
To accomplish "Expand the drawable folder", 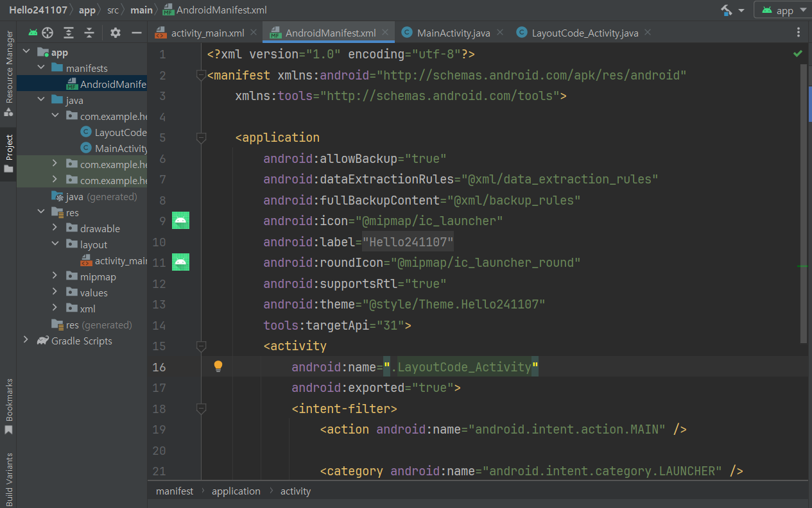I will click(x=55, y=228).
